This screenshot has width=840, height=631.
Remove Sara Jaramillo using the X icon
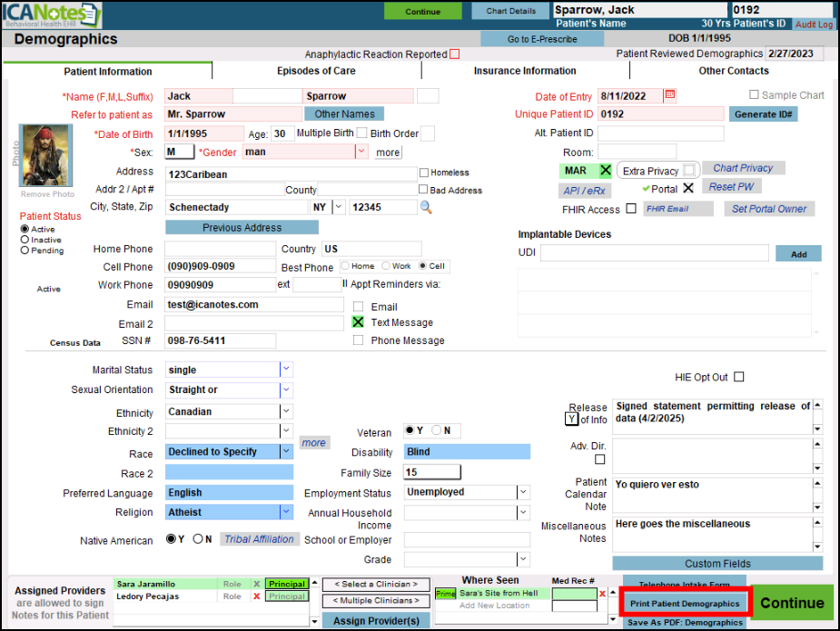click(x=256, y=585)
